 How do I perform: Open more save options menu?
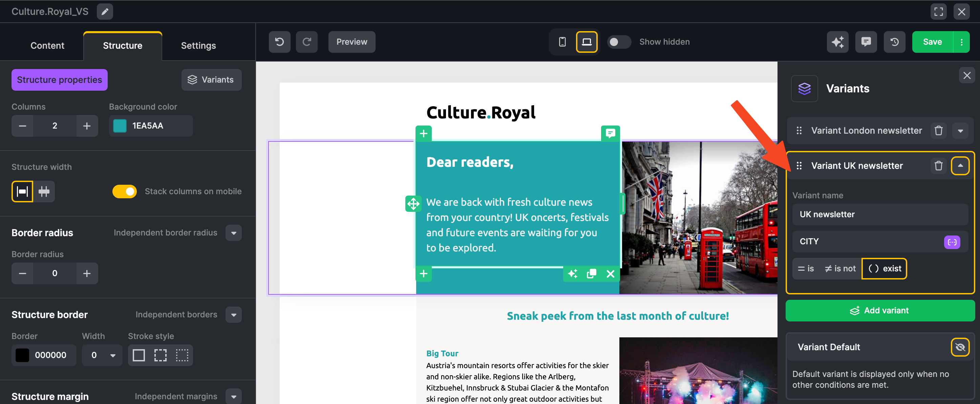(x=961, y=42)
